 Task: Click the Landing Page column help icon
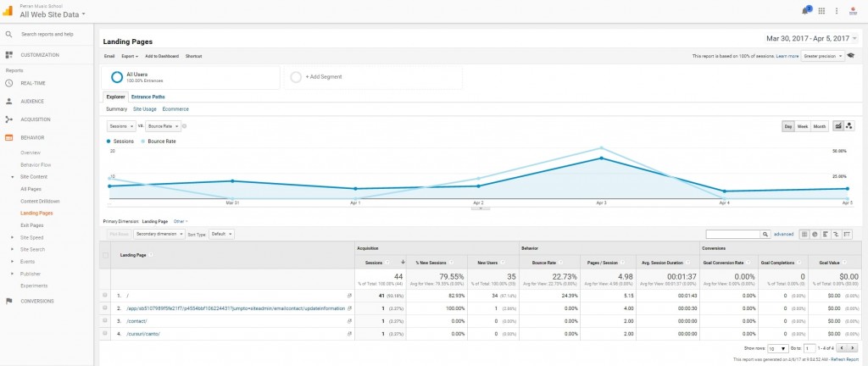point(151,255)
